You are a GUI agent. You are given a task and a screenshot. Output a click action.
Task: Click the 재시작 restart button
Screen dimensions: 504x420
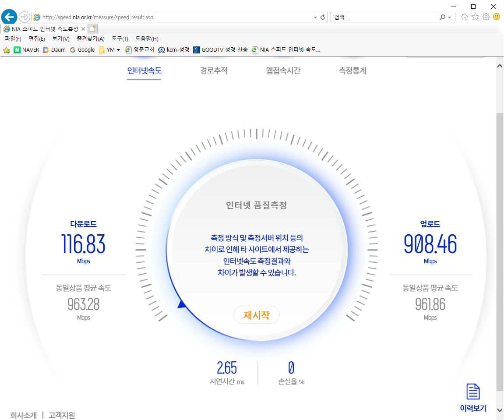[x=257, y=315]
